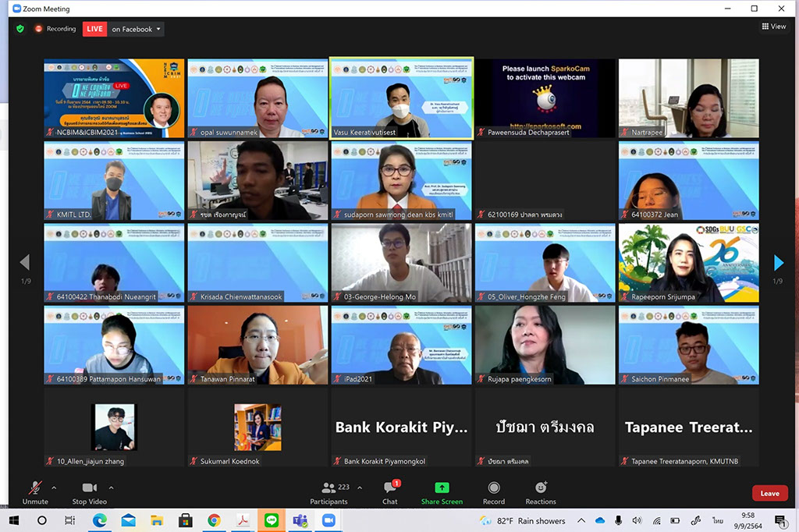799x532 pixels.
Task: Open Microsoft Edge from taskbar
Action: tap(99, 520)
